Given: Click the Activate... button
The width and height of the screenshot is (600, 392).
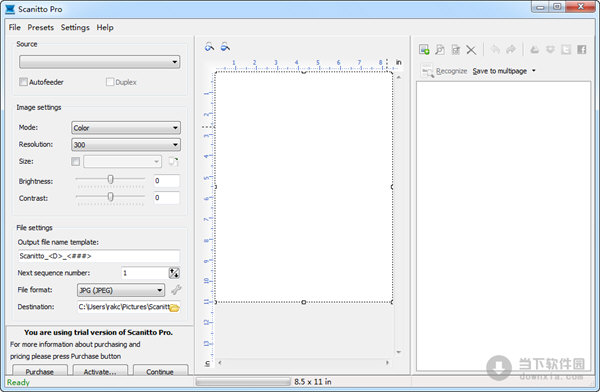Looking at the screenshot, I should pyautogui.click(x=100, y=371).
